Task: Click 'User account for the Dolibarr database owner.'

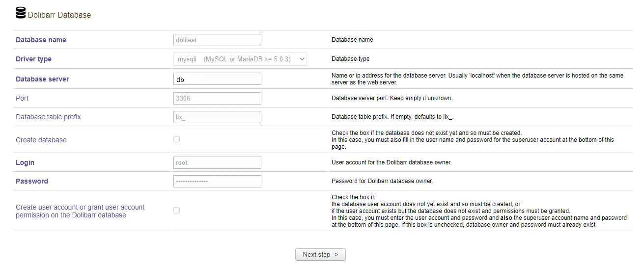Action: coord(392,162)
